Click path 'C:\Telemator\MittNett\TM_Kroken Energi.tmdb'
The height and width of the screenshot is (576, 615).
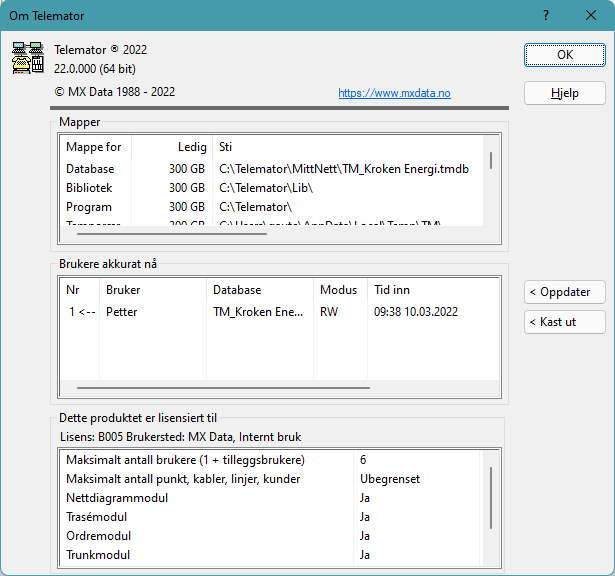[344, 169]
